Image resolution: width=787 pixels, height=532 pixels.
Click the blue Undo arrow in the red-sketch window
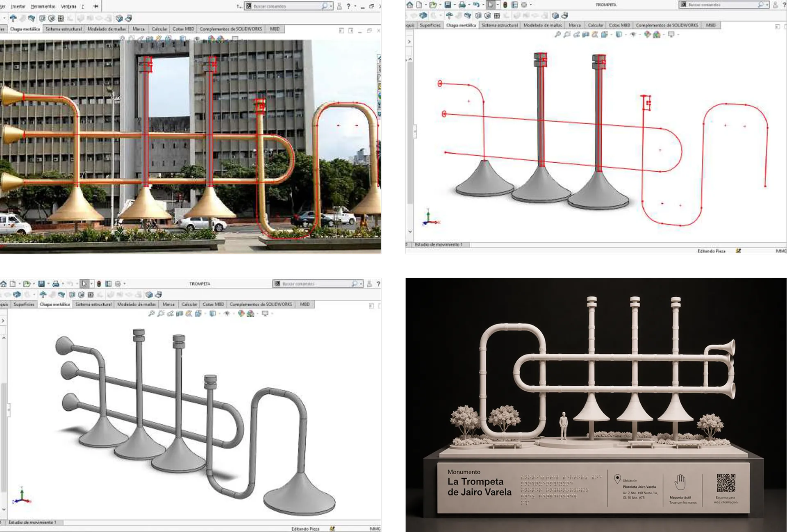tap(476, 5)
